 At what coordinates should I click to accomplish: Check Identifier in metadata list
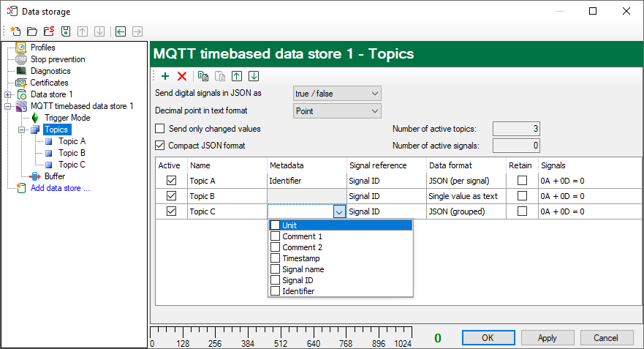[275, 291]
